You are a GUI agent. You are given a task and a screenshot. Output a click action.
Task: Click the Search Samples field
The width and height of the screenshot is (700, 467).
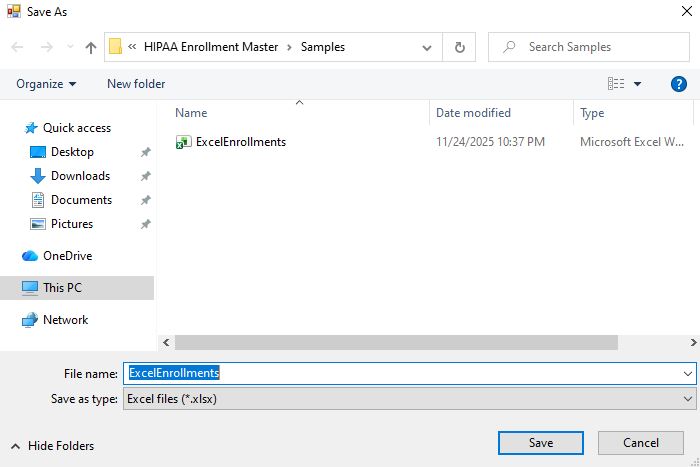point(589,47)
